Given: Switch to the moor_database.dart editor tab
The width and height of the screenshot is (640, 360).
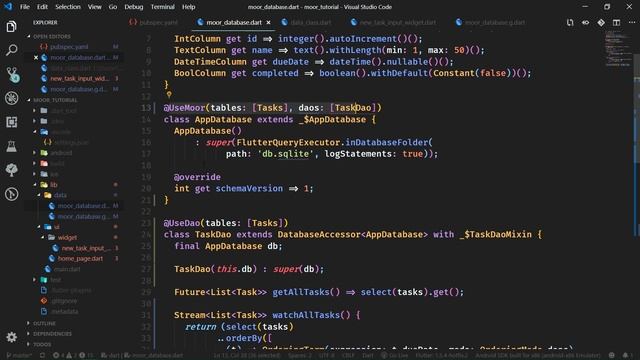Looking at the screenshot, I should click(233, 22).
